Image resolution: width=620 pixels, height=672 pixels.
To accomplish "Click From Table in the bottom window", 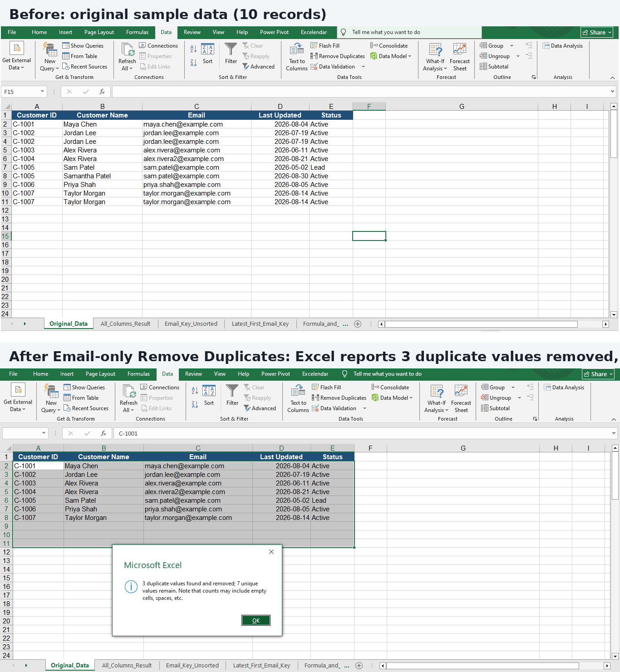I will point(81,398).
